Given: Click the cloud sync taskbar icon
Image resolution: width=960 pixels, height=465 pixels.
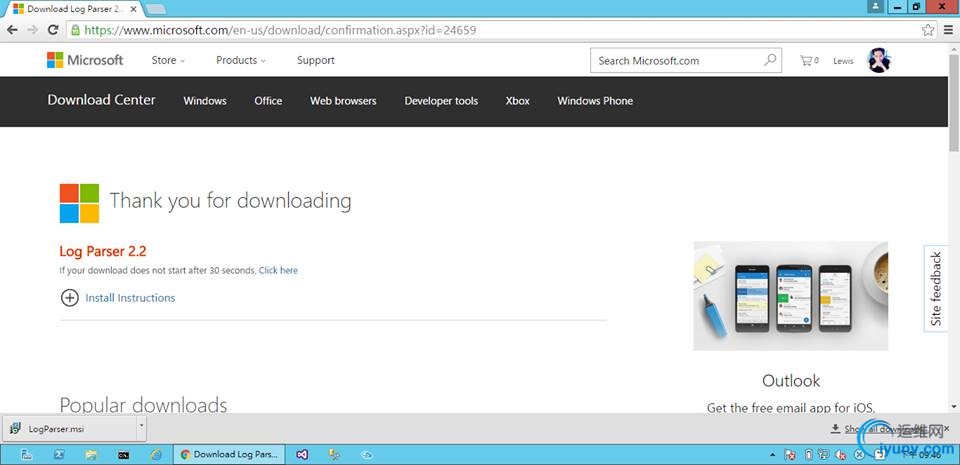Looking at the screenshot, I should coord(367,455).
